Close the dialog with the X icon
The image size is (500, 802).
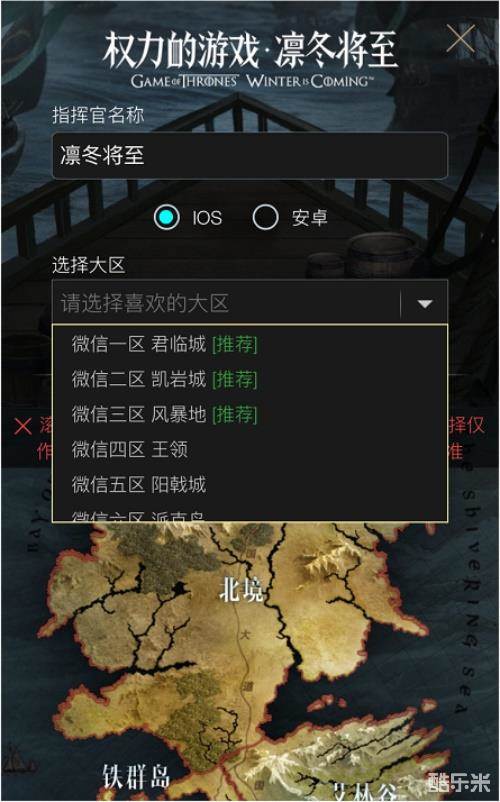tap(460, 38)
